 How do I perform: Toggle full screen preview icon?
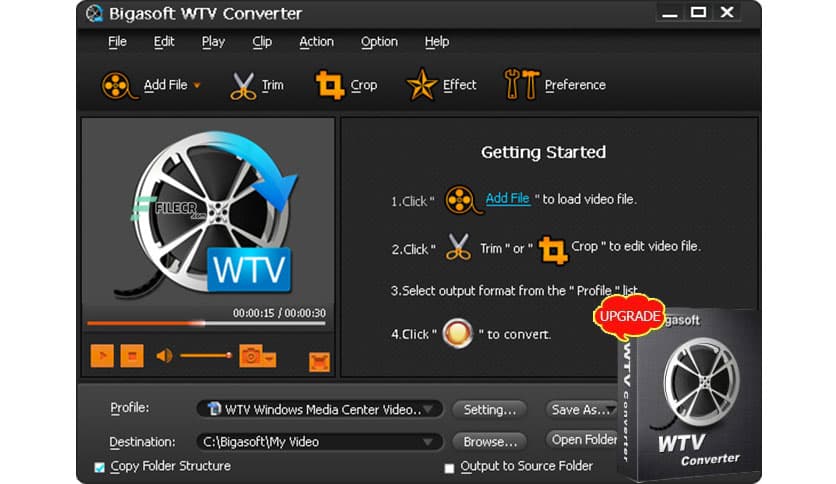point(319,362)
